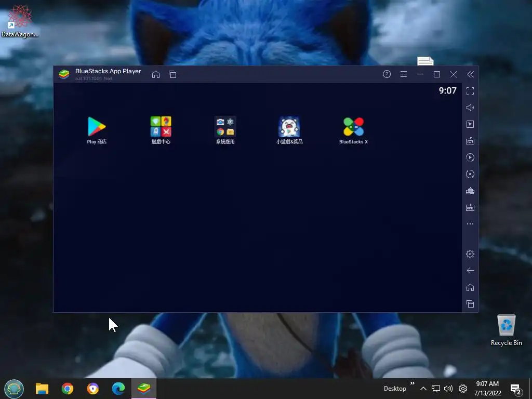Open multi-instance window icon in title bar
This screenshot has height=399, width=532.
click(x=172, y=74)
